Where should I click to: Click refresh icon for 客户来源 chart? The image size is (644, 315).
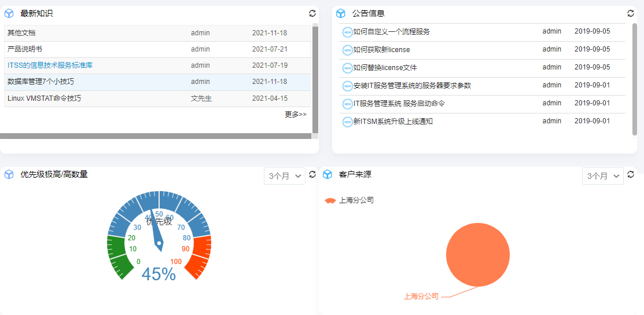(631, 174)
